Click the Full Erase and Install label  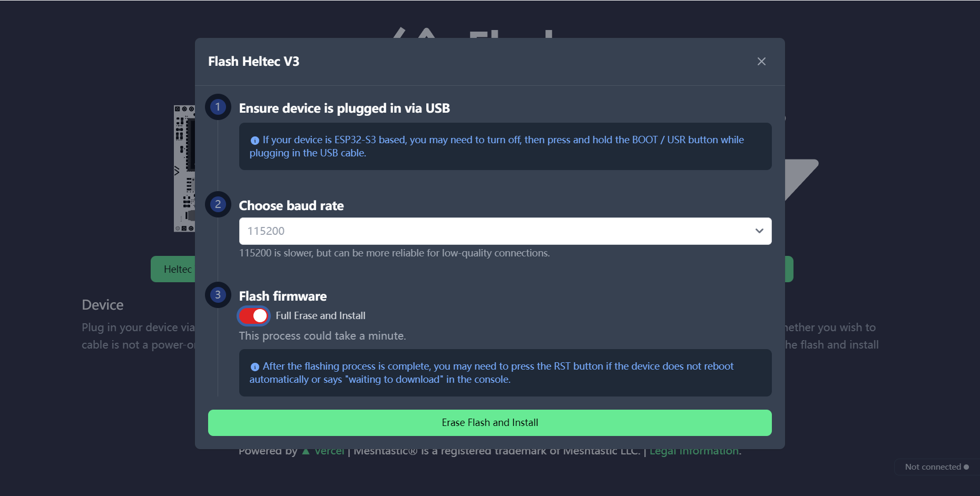(x=320, y=316)
